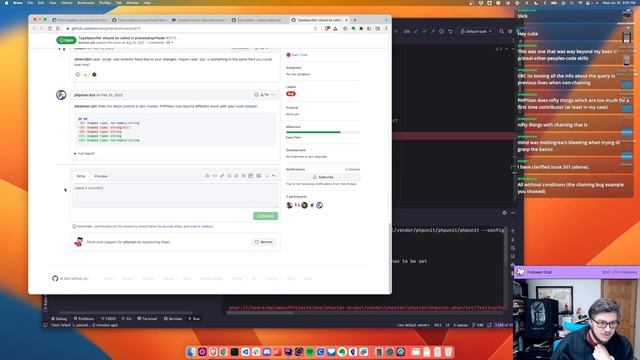
Task: Click the 'Leave a comment' text area
Action: pos(175,195)
